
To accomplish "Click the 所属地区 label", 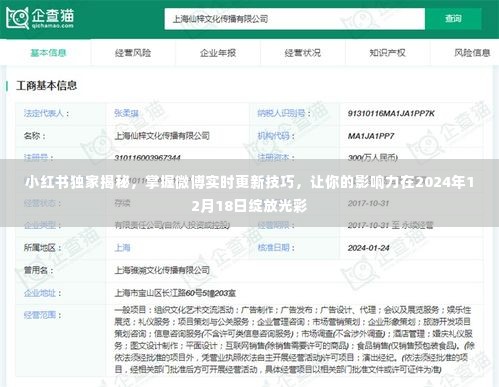I will (42, 248).
